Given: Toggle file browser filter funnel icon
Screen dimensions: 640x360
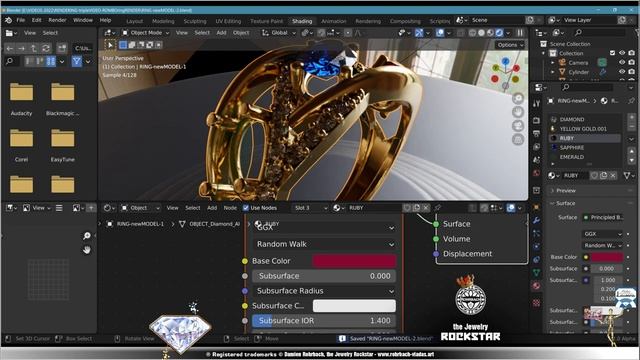Looking at the screenshot, I should (x=76, y=62).
